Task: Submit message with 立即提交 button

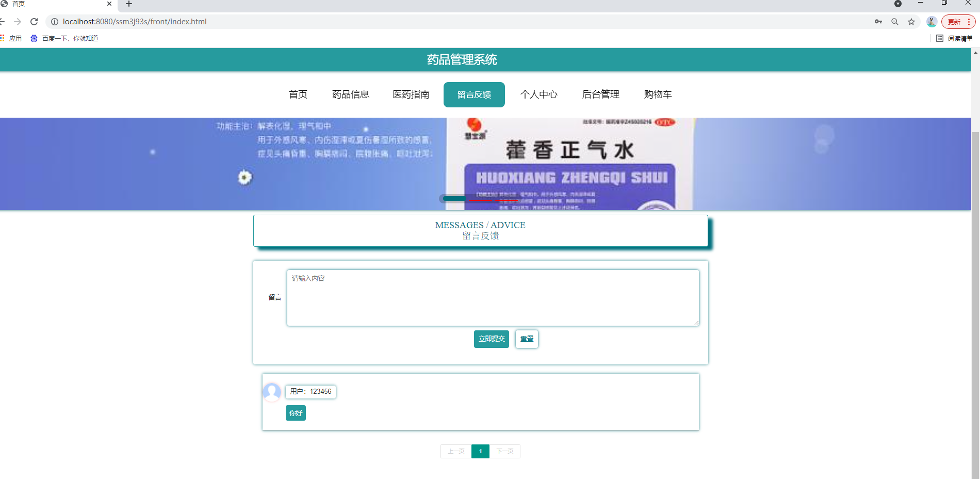Action: tap(492, 339)
